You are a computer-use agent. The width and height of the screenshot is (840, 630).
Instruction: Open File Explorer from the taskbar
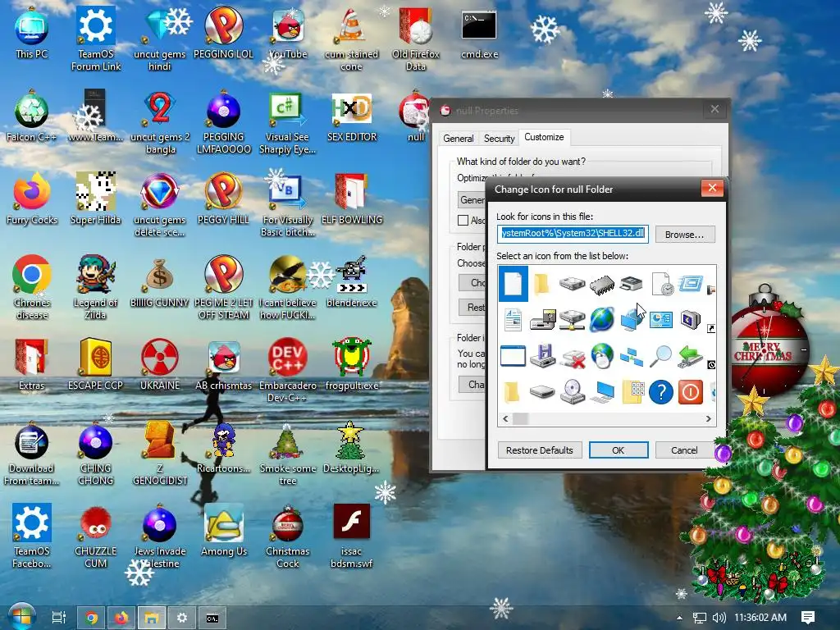pyautogui.click(x=152, y=618)
